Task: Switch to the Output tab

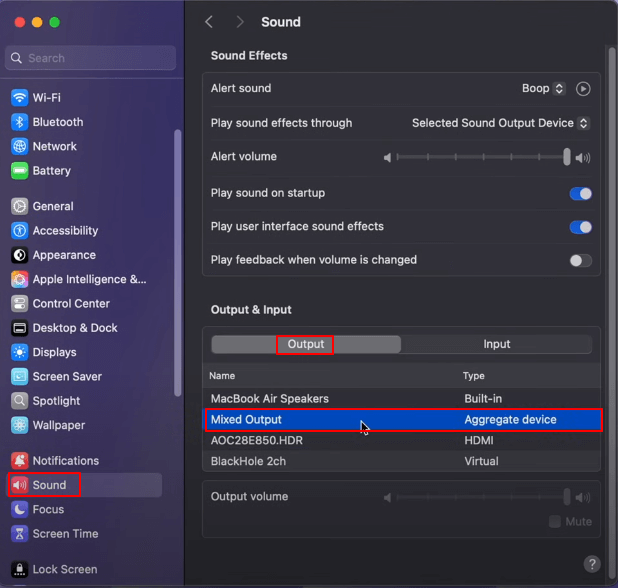Action: 306,344
